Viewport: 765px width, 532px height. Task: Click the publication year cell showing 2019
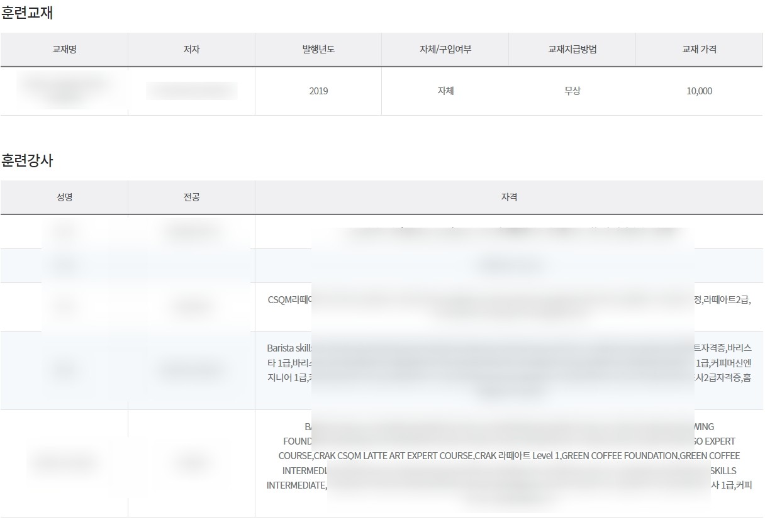[318, 91]
